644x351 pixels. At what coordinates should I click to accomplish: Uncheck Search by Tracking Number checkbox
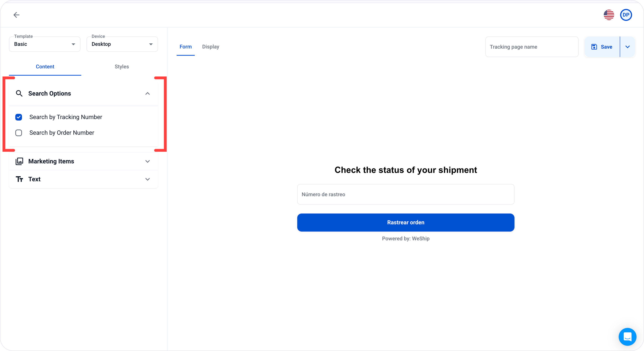click(19, 117)
